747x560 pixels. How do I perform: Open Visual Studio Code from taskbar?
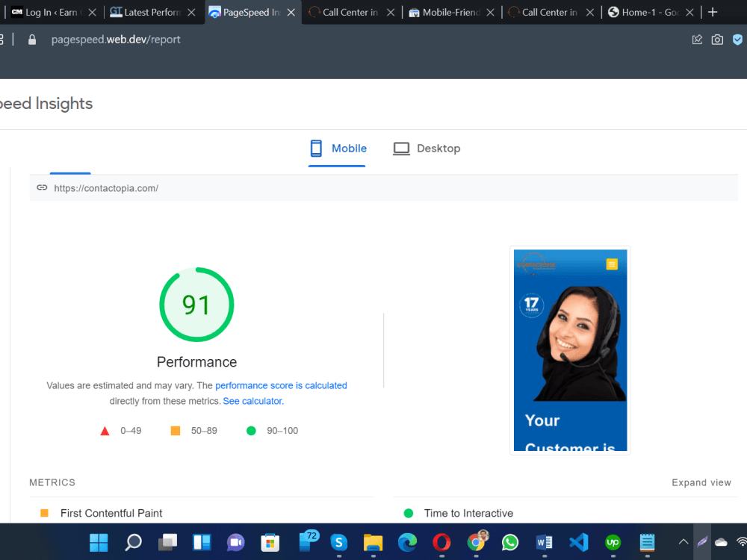tap(578, 542)
